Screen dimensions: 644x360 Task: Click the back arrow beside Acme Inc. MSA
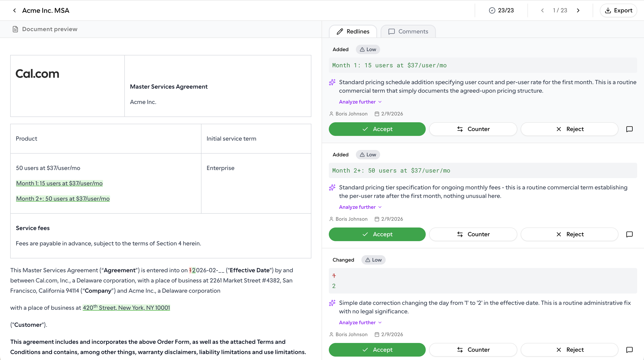(14, 10)
